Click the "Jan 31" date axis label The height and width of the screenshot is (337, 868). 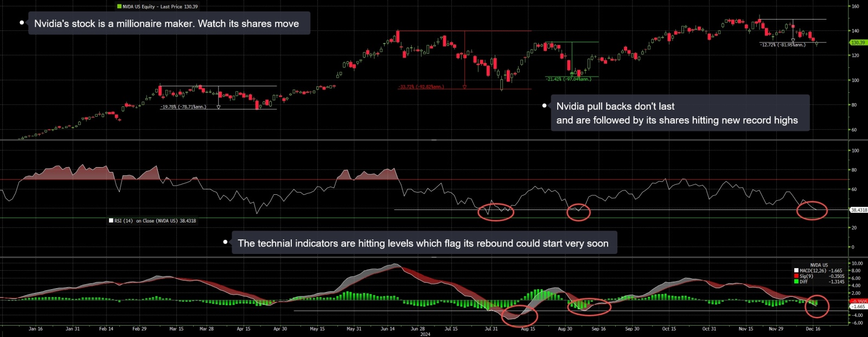(x=73, y=329)
